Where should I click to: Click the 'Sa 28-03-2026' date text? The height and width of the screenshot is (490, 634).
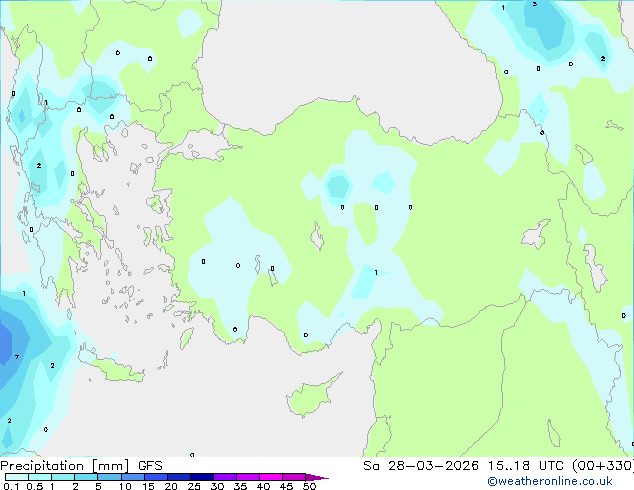(421, 466)
